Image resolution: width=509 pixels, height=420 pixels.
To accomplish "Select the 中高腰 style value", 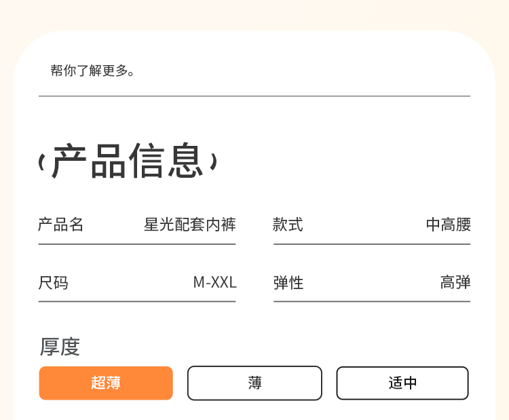I will coord(448,225).
